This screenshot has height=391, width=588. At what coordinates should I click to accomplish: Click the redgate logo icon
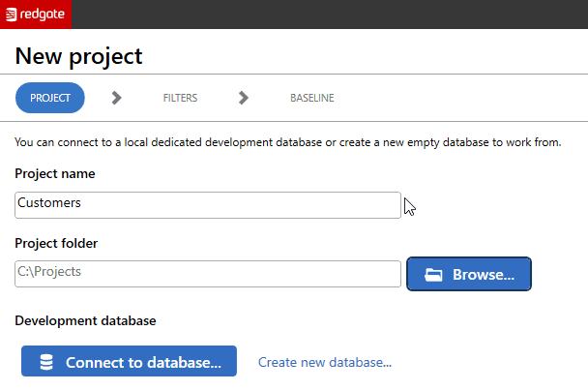[12, 15]
